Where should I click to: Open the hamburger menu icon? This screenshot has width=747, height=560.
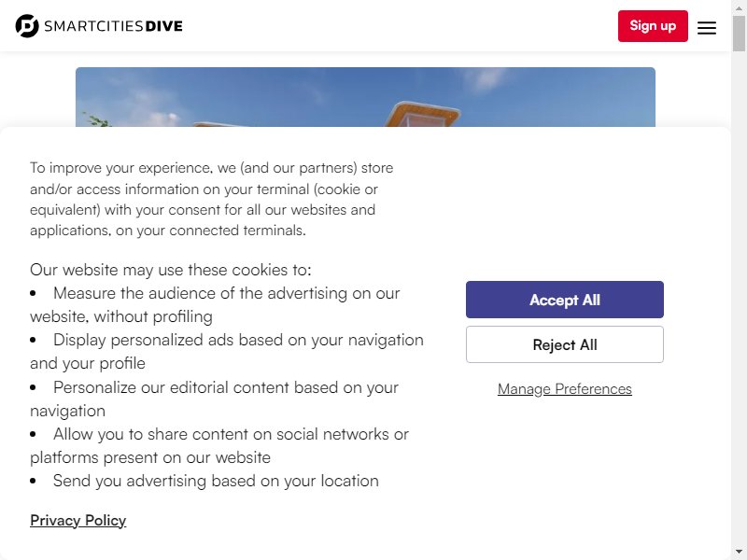[x=707, y=28]
